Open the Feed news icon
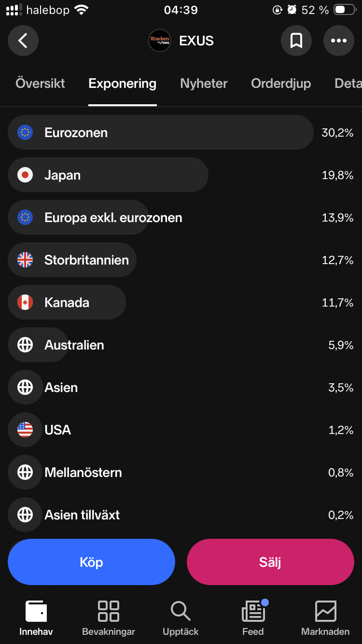The width and height of the screenshot is (362, 644). (253, 611)
